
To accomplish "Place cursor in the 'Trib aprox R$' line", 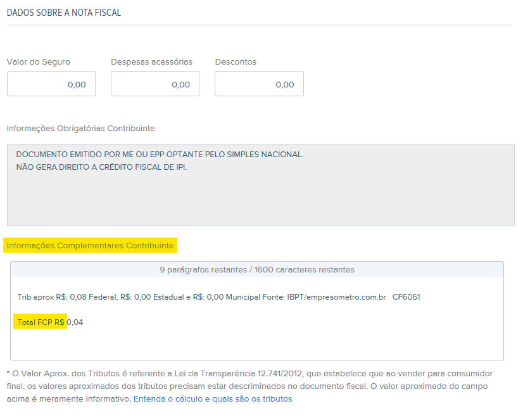I will pyautogui.click(x=127, y=297).
